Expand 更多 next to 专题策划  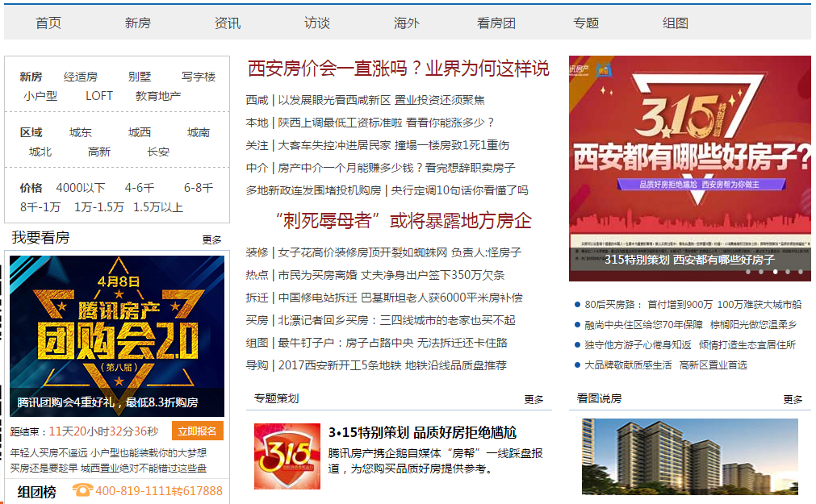tap(534, 399)
